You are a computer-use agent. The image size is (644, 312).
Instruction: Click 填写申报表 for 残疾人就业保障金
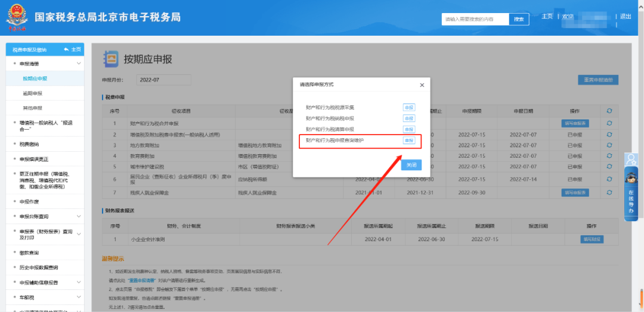[x=575, y=193]
